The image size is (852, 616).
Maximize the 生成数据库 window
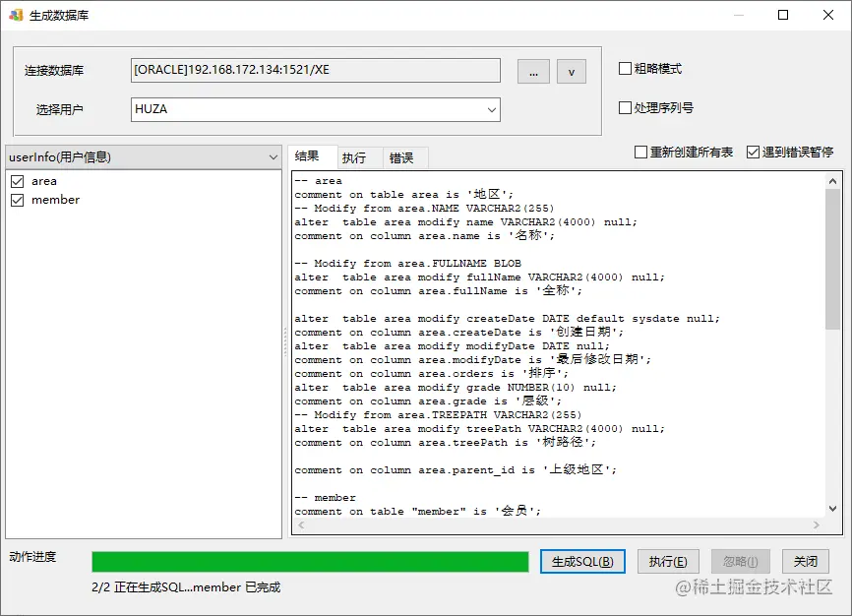783,15
